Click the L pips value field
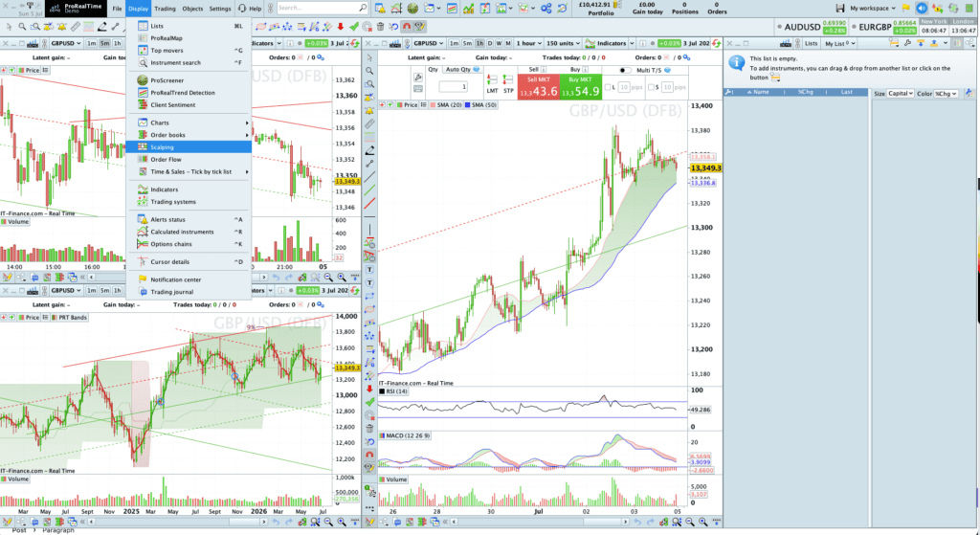980x535 pixels. tap(623, 87)
